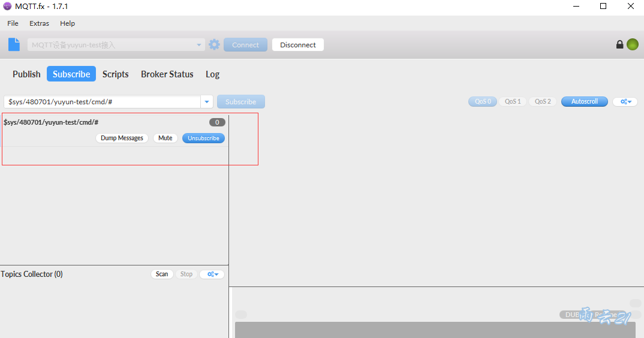Mute the $sys/480701/yuyun-test/cmd/# subscription
The width and height of the screenshot is (644, 338).
pos(165,138)
